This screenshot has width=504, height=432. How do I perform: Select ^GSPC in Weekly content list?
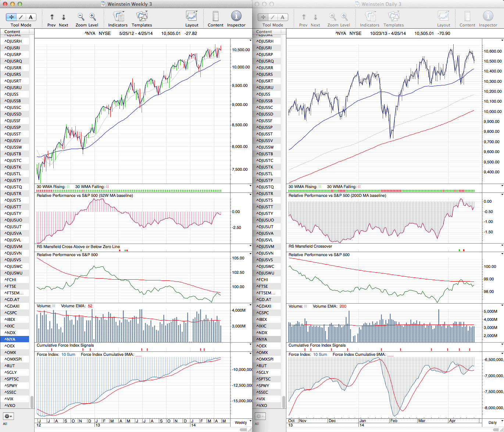(x=11, y=313)
